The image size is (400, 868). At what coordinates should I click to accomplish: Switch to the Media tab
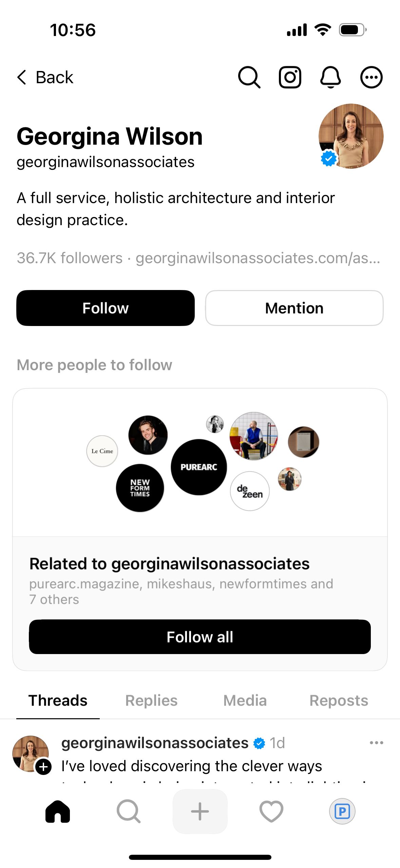pyautogui.click(x=245, y=701)
